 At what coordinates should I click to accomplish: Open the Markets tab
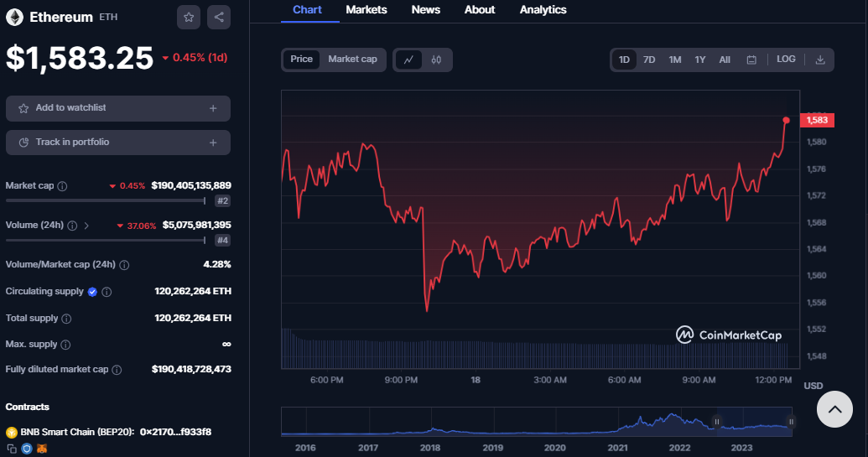366,10
